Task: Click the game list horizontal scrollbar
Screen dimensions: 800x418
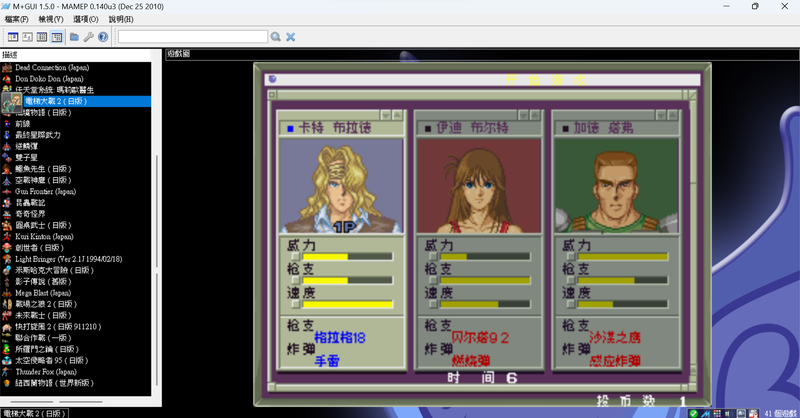Action: [76, 402]
